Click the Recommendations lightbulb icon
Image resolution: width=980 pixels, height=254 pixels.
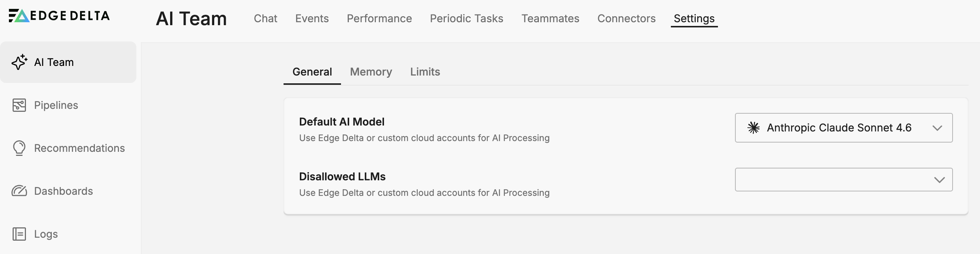pyautogui.click(x=19, y=148)
